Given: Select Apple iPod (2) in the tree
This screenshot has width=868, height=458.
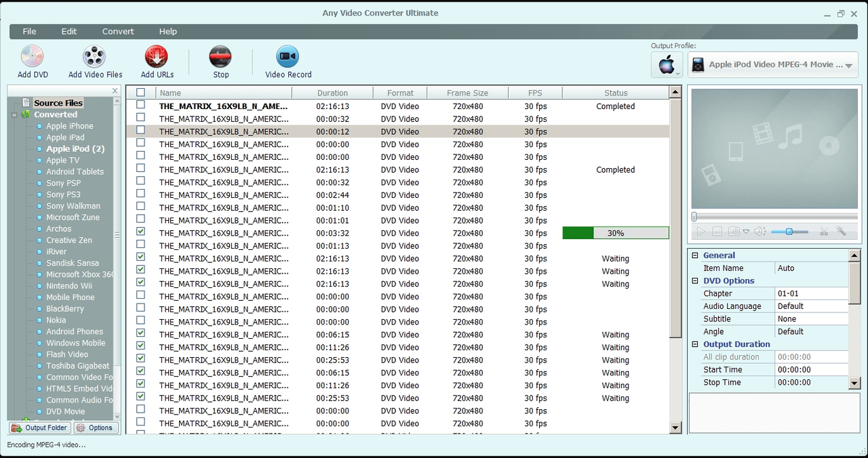Looking at the screenshot, I should click(75, 149).
